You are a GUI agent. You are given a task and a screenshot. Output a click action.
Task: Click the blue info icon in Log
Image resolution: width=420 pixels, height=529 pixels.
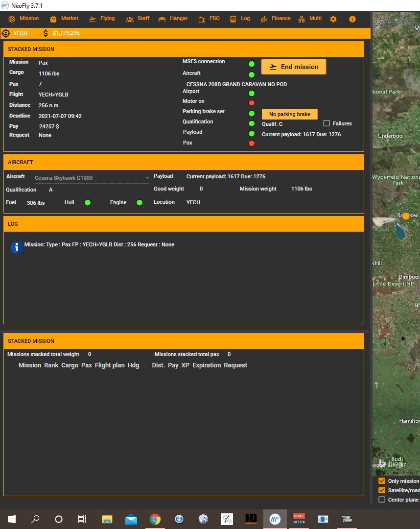tap(17, 247)
